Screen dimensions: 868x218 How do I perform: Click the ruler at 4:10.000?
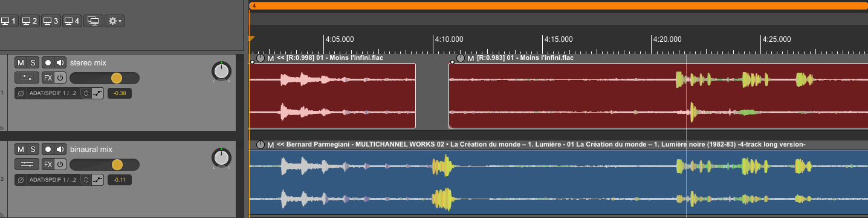coord(449,39)
